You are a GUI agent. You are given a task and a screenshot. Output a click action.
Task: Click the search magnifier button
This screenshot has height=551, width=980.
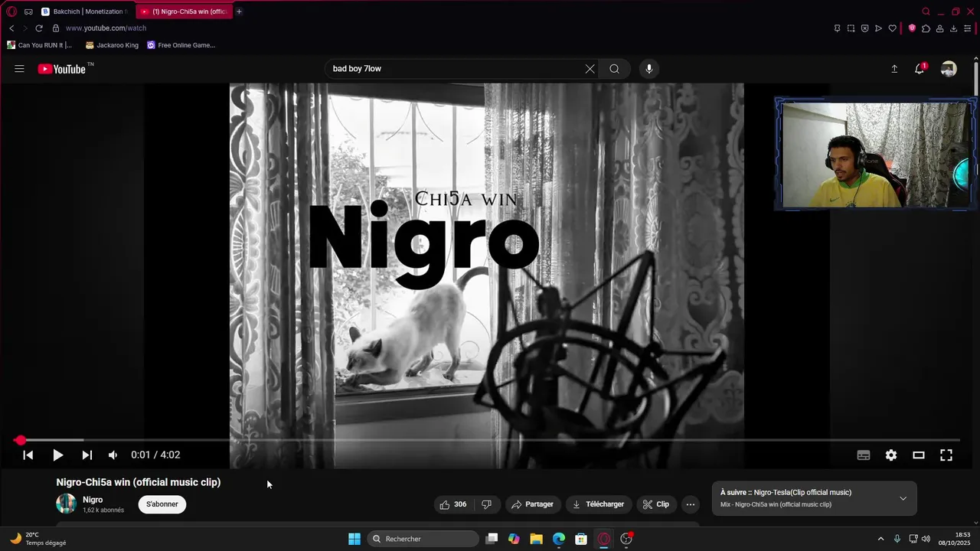click(614, 69)
